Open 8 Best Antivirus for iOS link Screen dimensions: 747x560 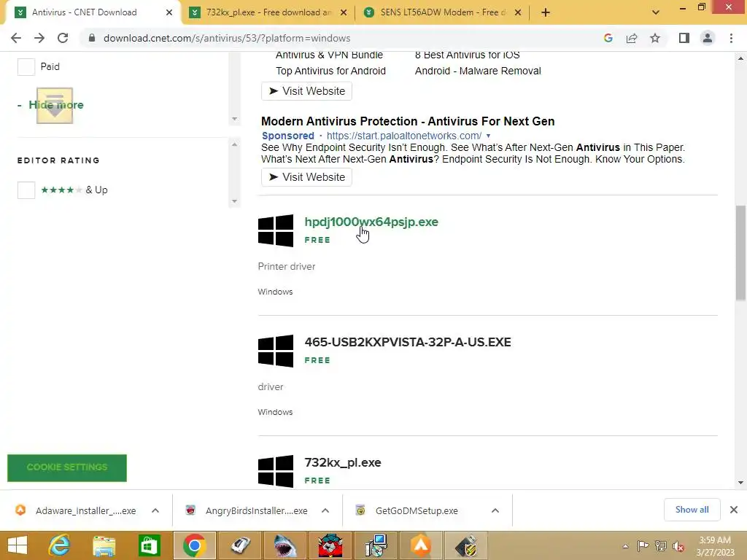click(x=468, y=55)
